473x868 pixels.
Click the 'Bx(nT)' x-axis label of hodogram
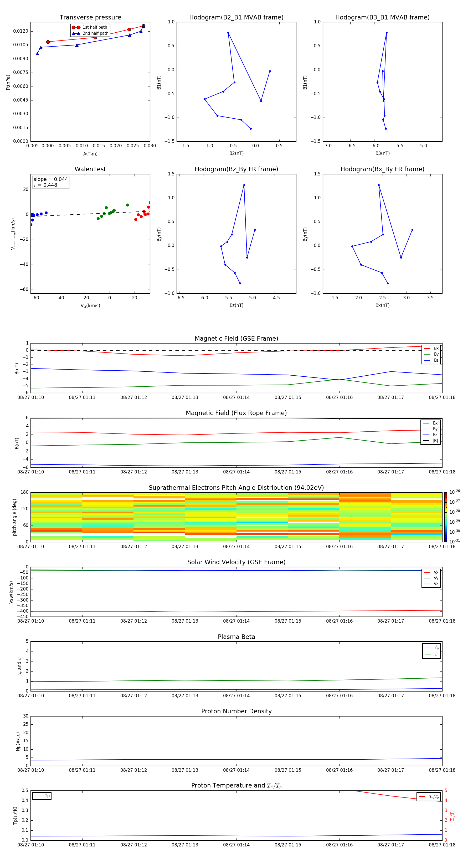point(382,305)
